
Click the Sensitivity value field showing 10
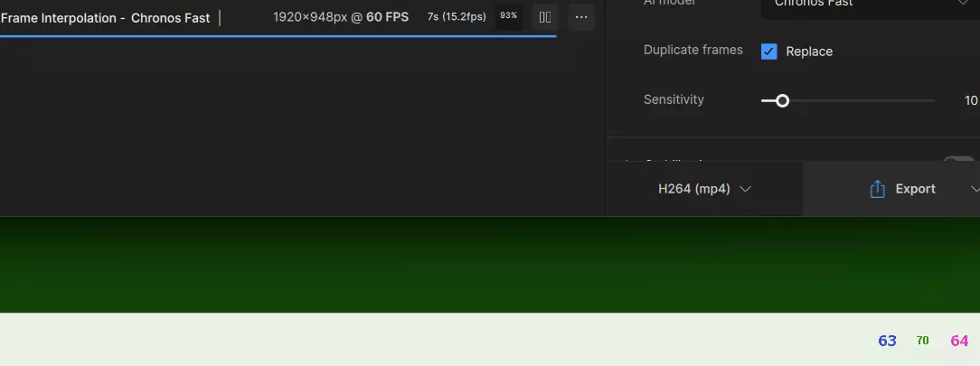tap(971, 100)
